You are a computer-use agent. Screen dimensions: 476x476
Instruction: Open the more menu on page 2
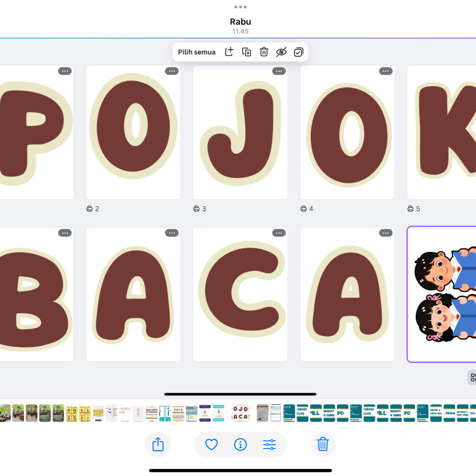[172, 71]
